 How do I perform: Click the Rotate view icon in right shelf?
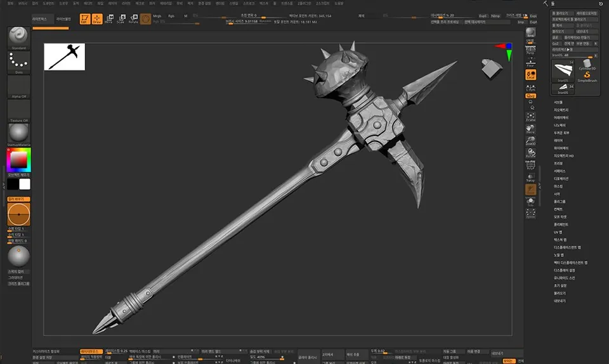pos(530,153)
